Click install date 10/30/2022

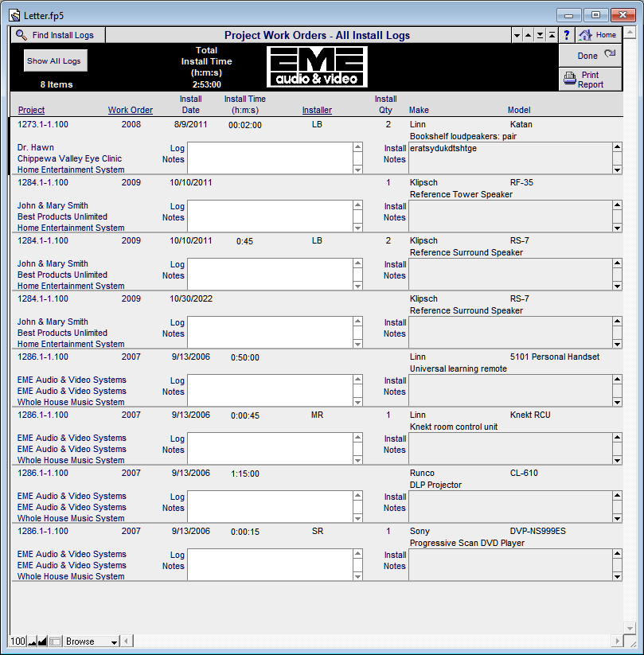pyautogui.click(x=191, y=298)
